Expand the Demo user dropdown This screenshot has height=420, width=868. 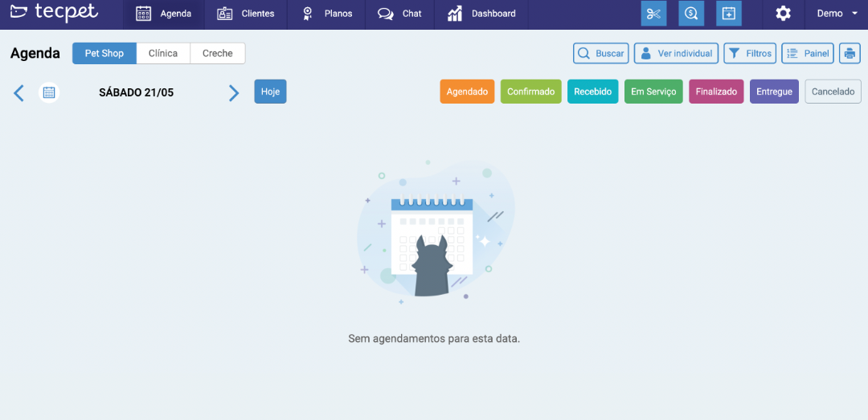[x=837, y=14]
